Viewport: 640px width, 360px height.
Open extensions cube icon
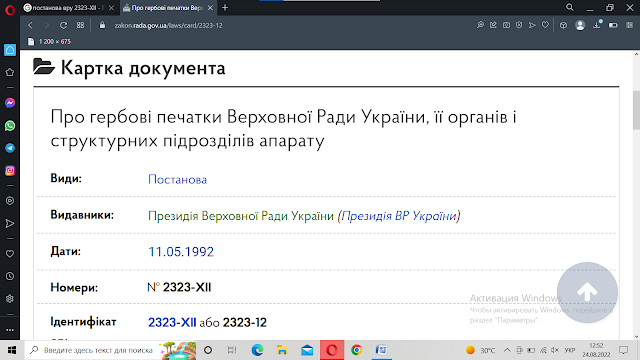563,25
